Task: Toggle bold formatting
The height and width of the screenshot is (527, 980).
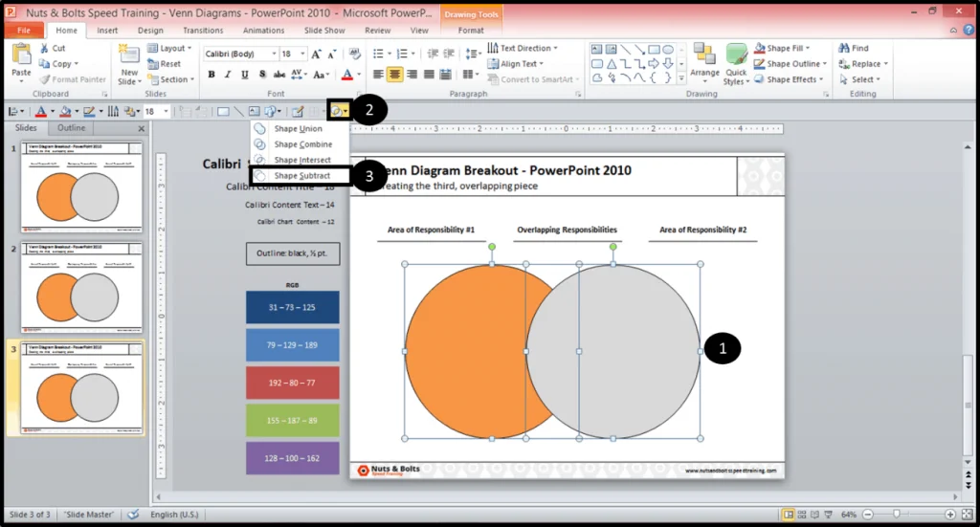Action: click(212, 75)
